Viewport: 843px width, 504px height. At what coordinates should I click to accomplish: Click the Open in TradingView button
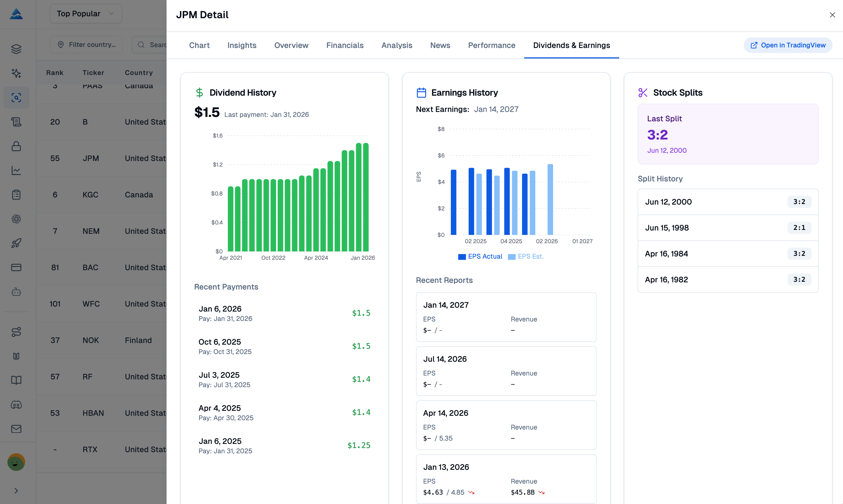(x=788, y=45)
